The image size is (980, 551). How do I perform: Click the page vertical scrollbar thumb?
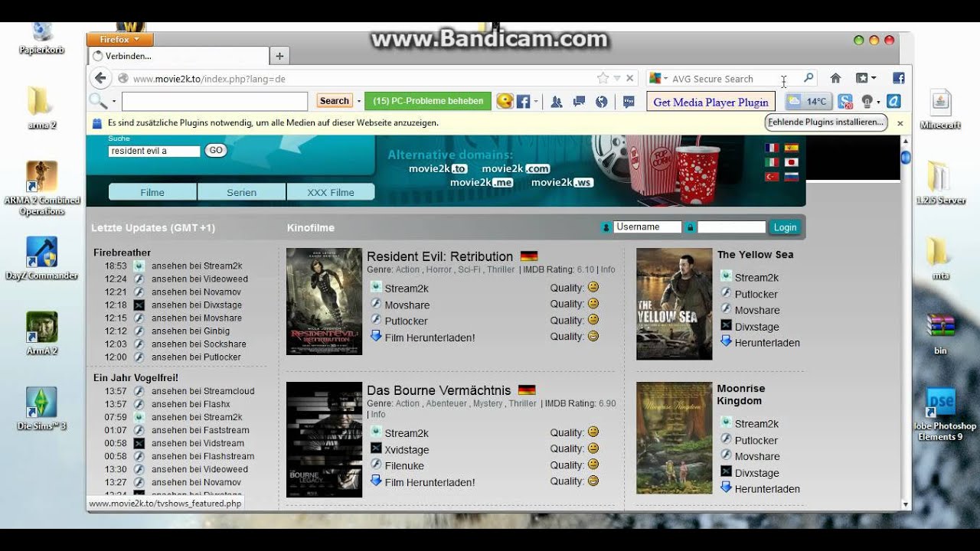(906, 158)
